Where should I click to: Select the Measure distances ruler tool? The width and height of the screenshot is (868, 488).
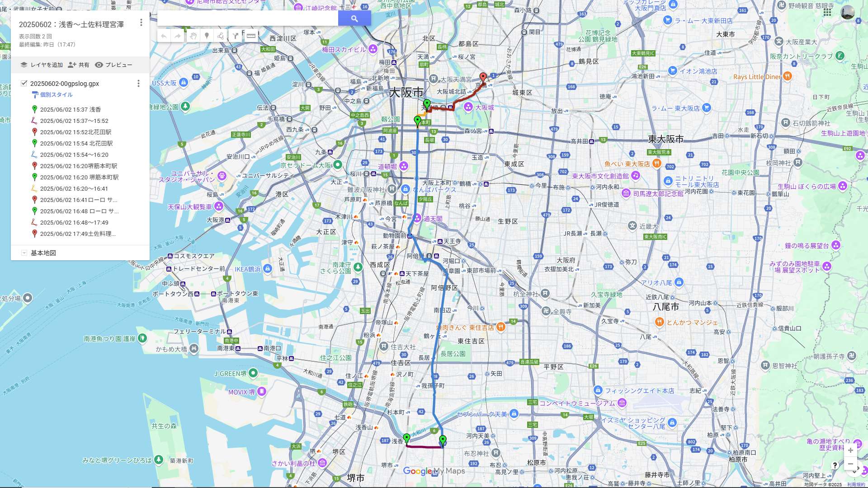[x=251, y=36]
